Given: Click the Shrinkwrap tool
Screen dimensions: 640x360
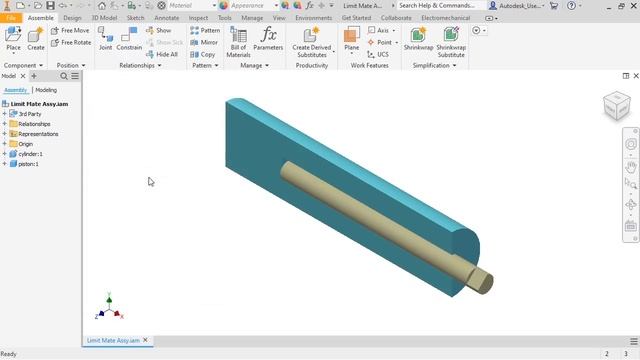Looking at the screenshot, I should tap(418, 39).
